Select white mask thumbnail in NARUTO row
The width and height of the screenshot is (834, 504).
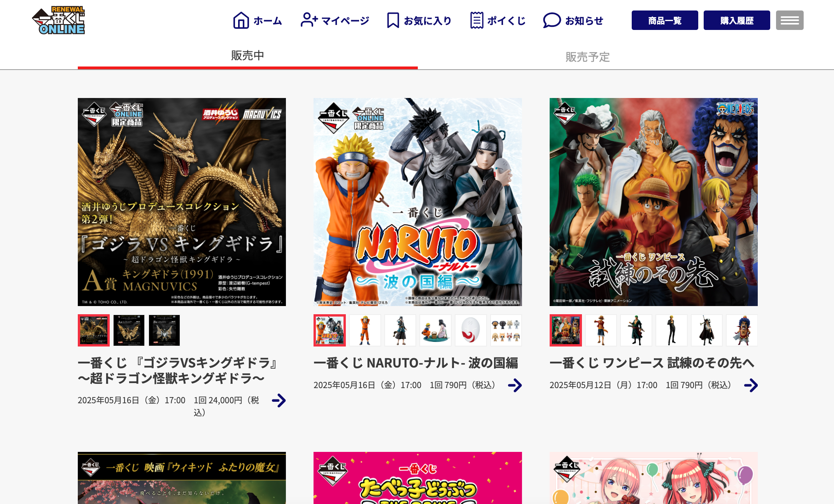[x=471, y=330]
